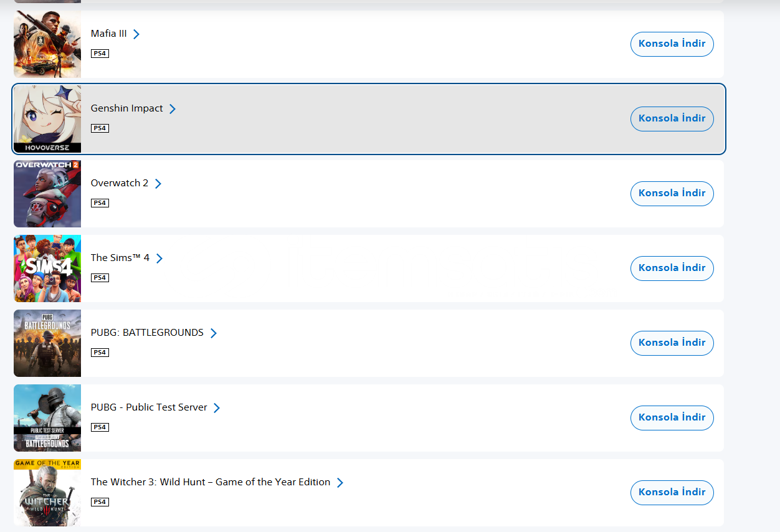Image resolution: width=780 pixels, height=532 pixels.
Task: Download Mafia III with Konsola İndir
Action: click(x=672, y=44)
